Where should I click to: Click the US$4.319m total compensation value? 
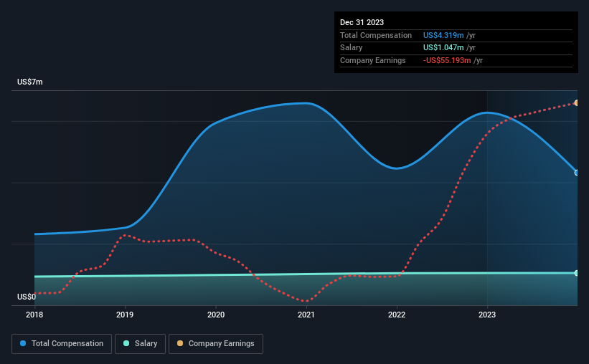click(443, 35)
